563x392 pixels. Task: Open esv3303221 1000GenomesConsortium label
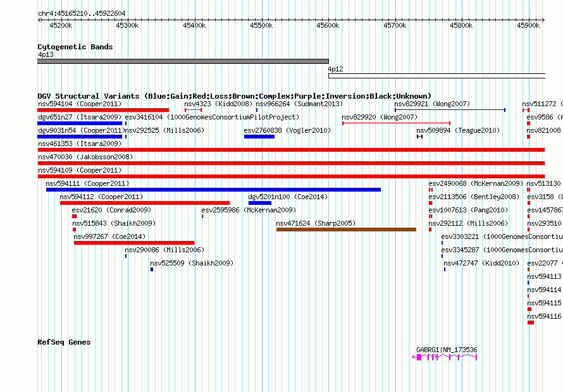point(502,236)
